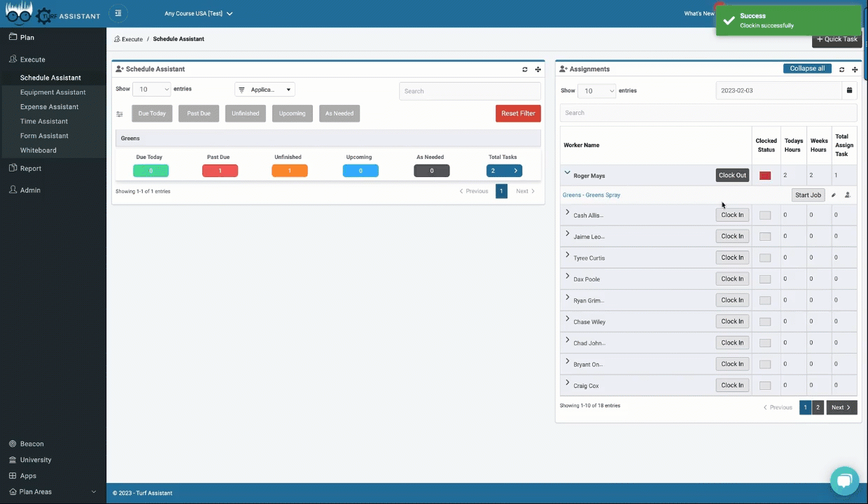Click the filter settings sliders icon

[120, 113]
